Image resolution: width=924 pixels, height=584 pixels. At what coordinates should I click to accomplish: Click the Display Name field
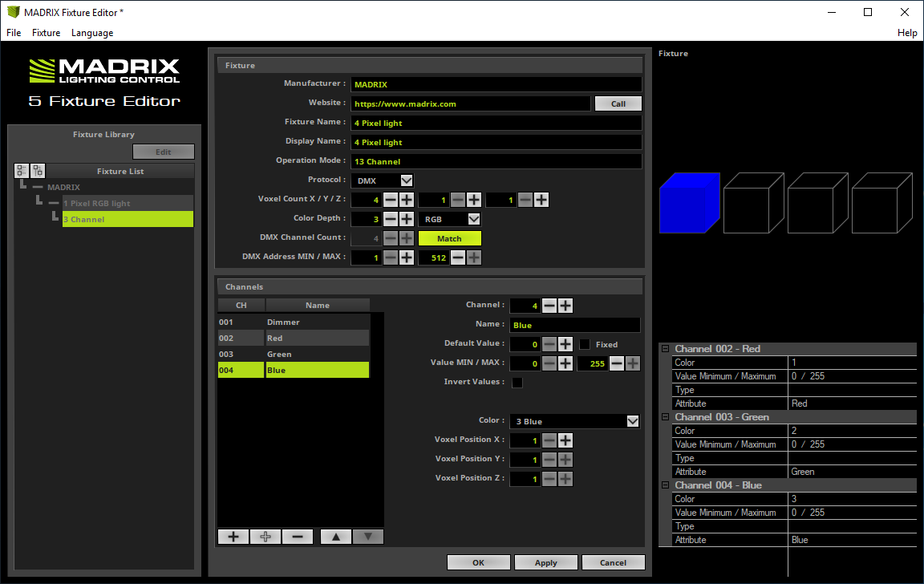(496, 142)
